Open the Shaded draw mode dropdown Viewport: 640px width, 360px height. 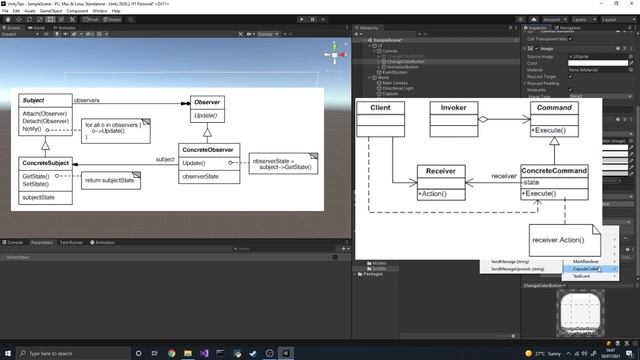click(20, 34)
